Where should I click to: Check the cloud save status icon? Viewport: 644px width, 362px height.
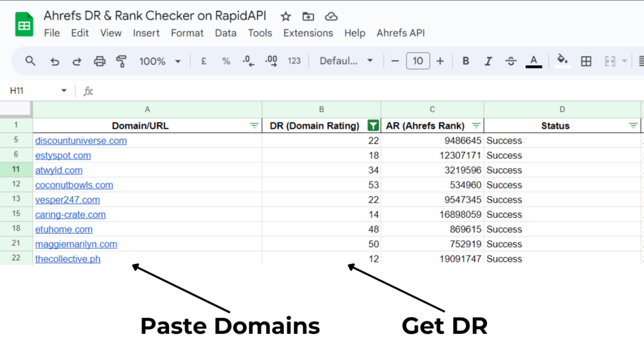pyautogui.click(x=331, y=17)
